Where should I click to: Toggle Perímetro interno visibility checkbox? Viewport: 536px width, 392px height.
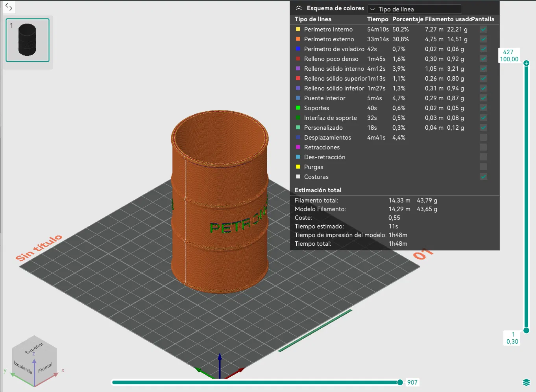coord(483,29)
